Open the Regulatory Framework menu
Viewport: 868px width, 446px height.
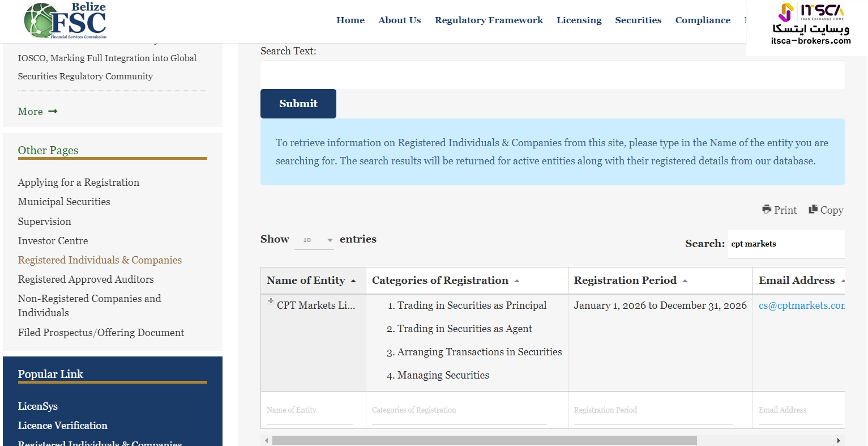click(x=489, y=20)
